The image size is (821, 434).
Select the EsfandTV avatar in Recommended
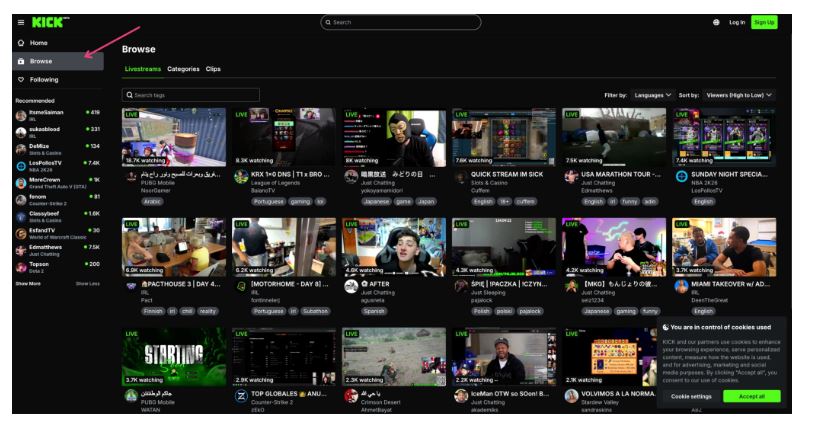[x=21, y=233]
